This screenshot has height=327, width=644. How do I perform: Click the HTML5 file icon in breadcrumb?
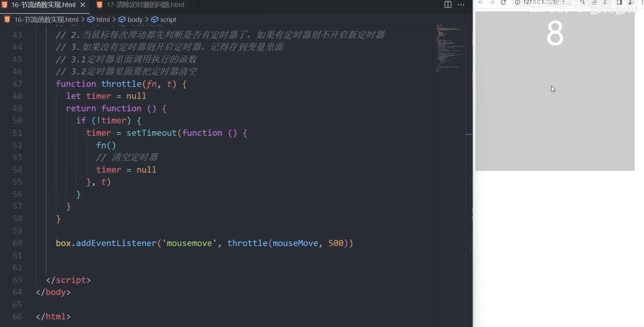pos(7,20)
